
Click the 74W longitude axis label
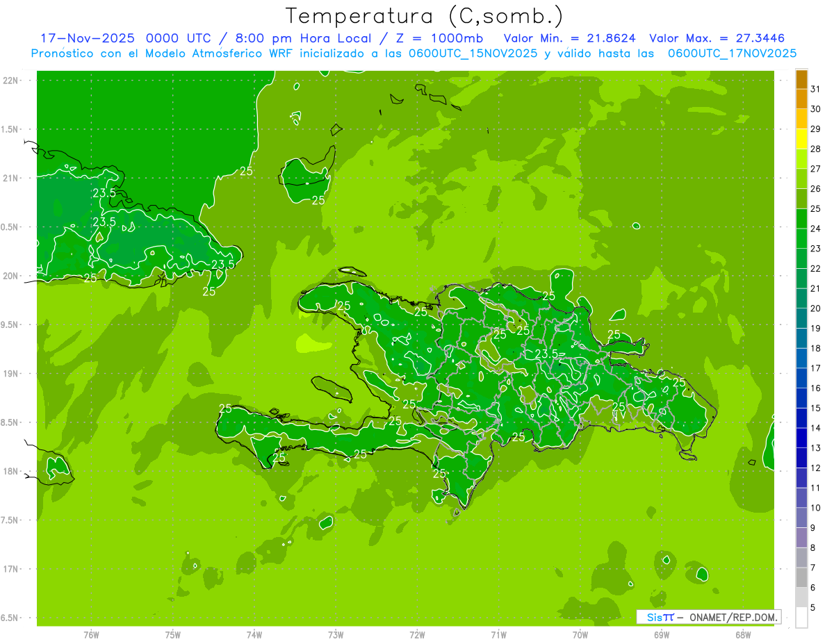click(x=254, y=635)
